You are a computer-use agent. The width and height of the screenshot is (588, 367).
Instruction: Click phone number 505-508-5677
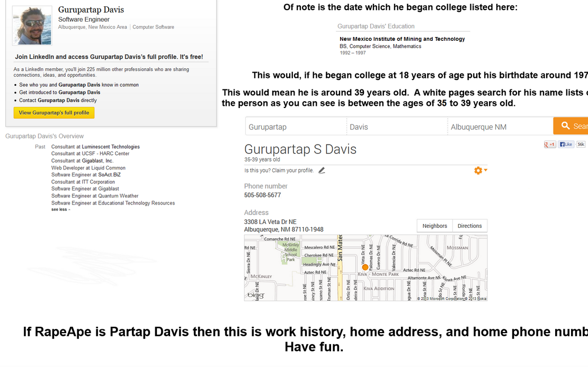pos(263,195)
